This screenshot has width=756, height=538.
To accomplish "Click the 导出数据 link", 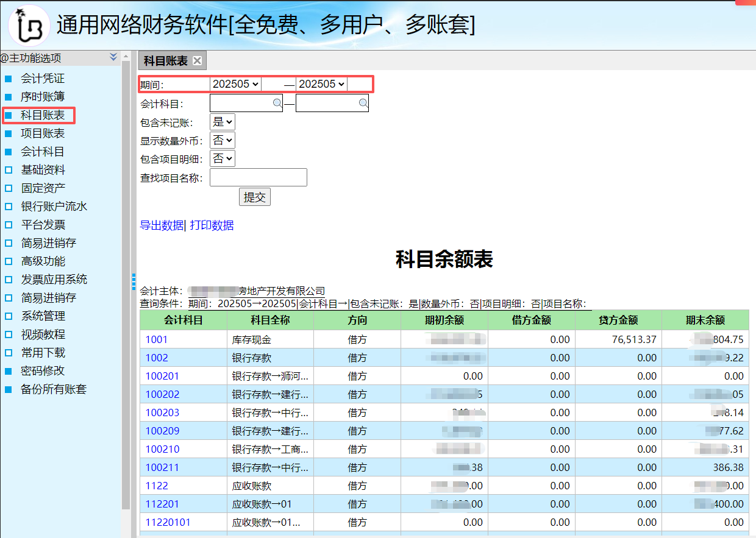I will pyautogui.click(x=162, y=225).
